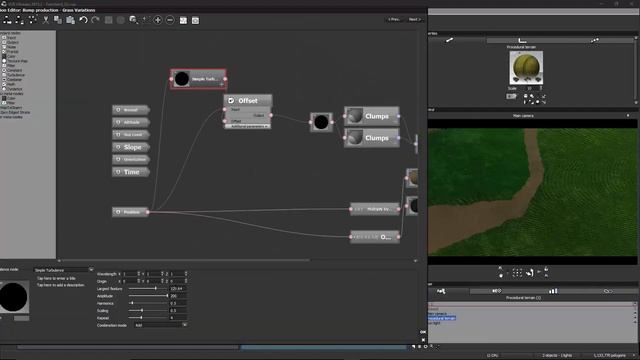Adjust the Largest feature slider
Image resolution: width=640 pixels, height=360 pixels.
(x=149, y=289)
